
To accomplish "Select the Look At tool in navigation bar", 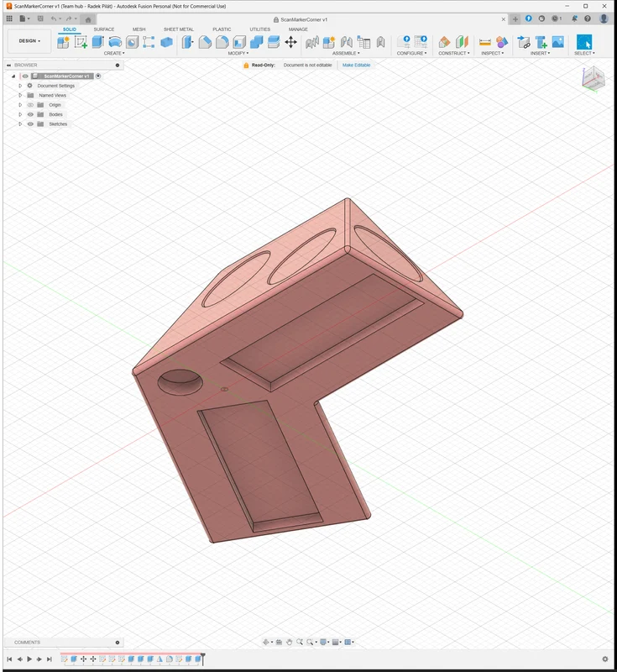I will tap(279, 642).
